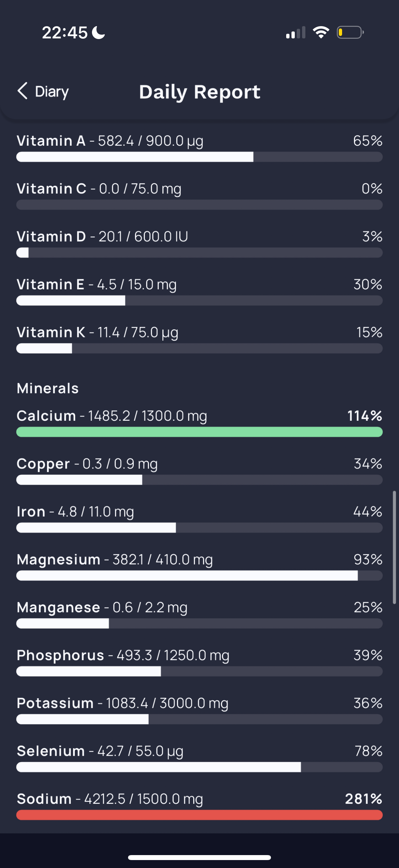Screen dimensions: 399x868
Task: Click the red Sodium progress bar
Action: (x=199, y=815)
